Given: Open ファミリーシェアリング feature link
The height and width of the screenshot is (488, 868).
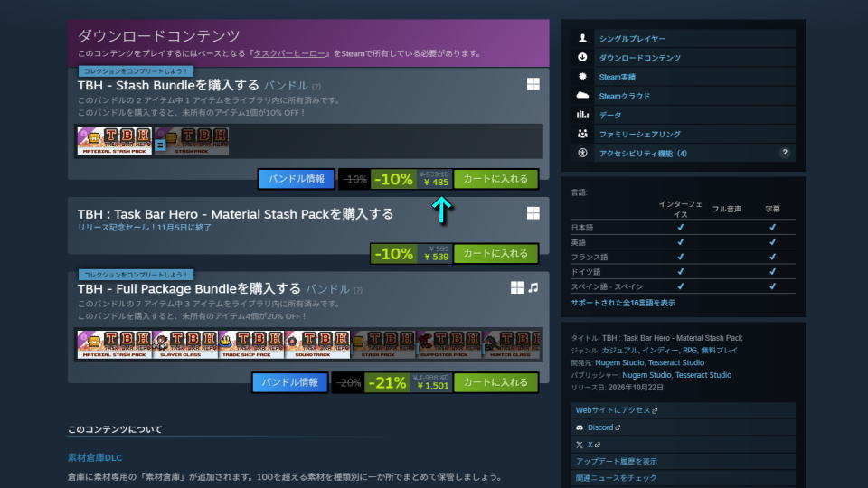Looking at the screenshot, I should click(x=639, y=134).
